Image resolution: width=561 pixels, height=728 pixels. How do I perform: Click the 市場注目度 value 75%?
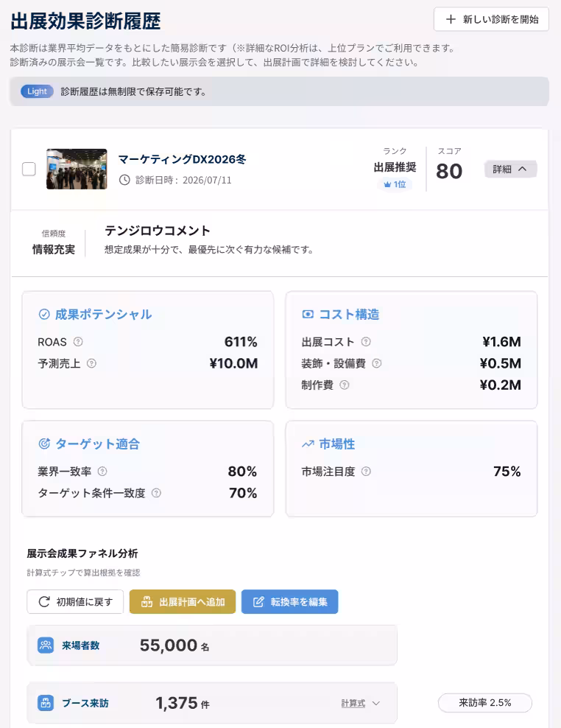(507, 472)
